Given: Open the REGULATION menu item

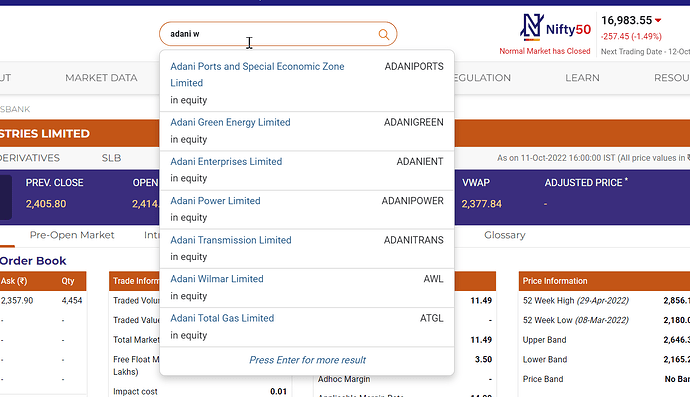Looking at the screenshot, I should (482, 78).
